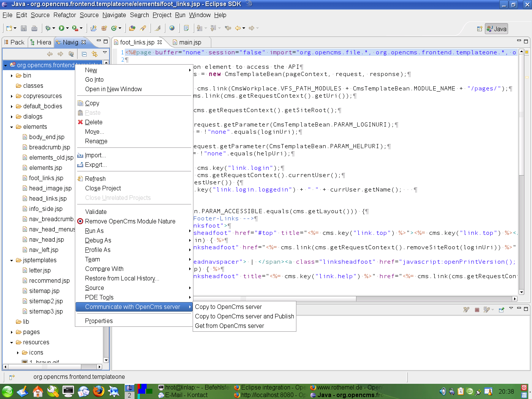Click the Last Edit Location icon
The image size is (532, 399).
pos(228,28)
